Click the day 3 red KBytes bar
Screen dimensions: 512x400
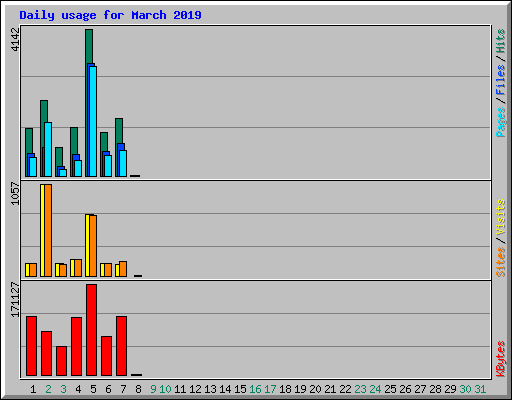pyautogui.click(x=62, y=361)
